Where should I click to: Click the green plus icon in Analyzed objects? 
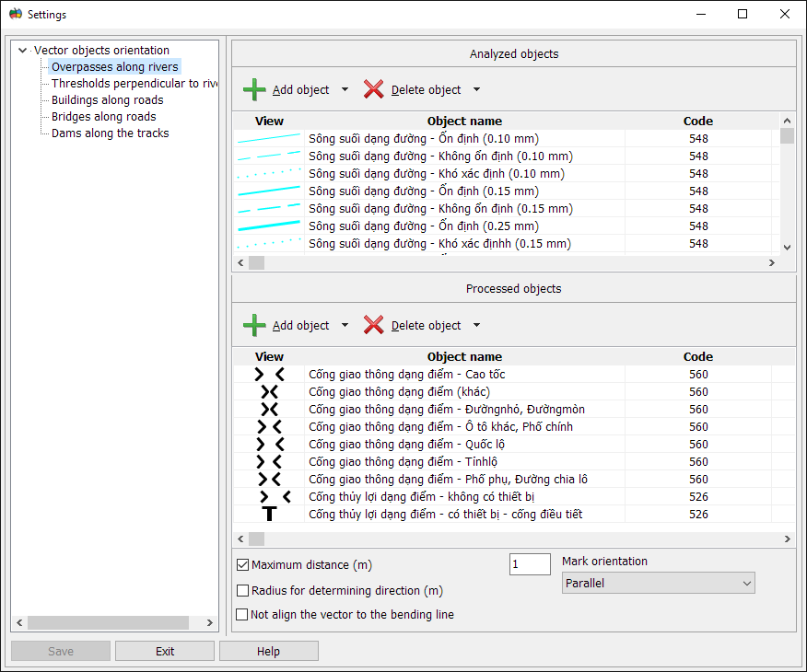click(x=254, y=89)
